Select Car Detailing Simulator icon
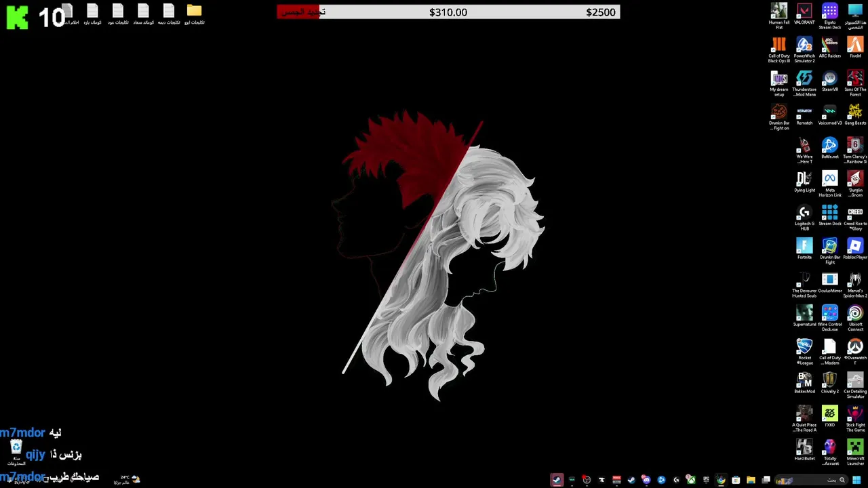868x488 pixels. point(855,386)
